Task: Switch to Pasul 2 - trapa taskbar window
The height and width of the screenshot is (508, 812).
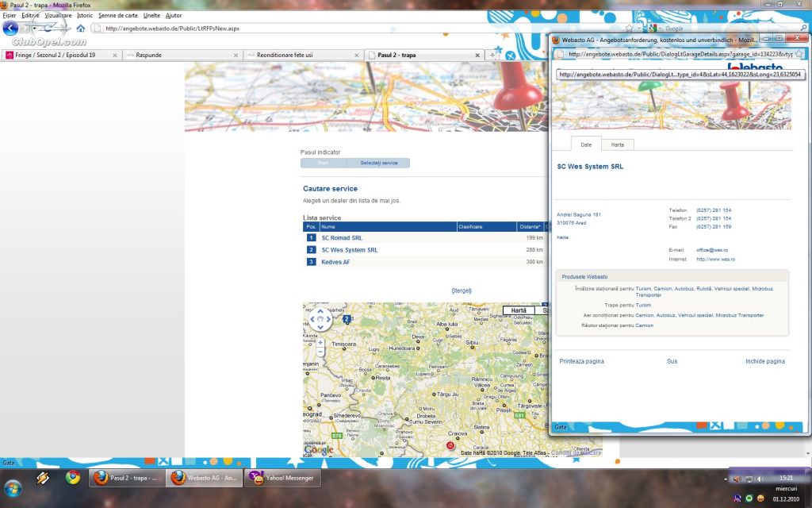Action: pos(128,478)
